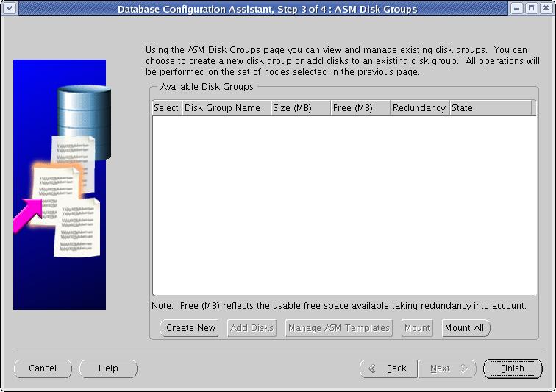
Task: Click the database wizard illustration
Action: [x=60, y=185]
